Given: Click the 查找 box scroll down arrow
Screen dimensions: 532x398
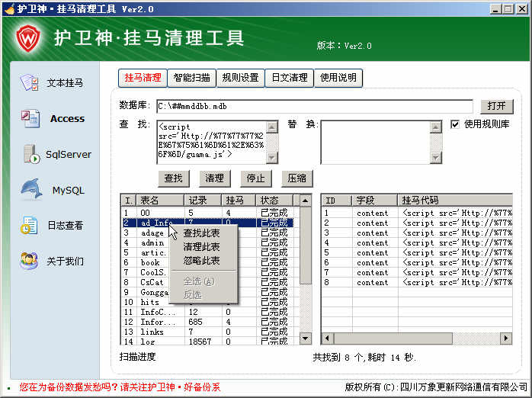Looking at the screenshot, I should point(272,157).
